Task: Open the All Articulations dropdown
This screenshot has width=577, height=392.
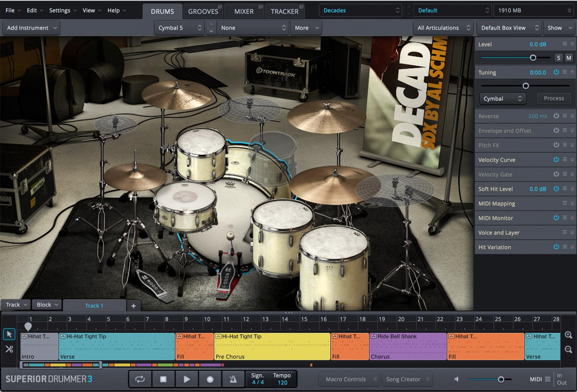Action: tap(442, 28)
